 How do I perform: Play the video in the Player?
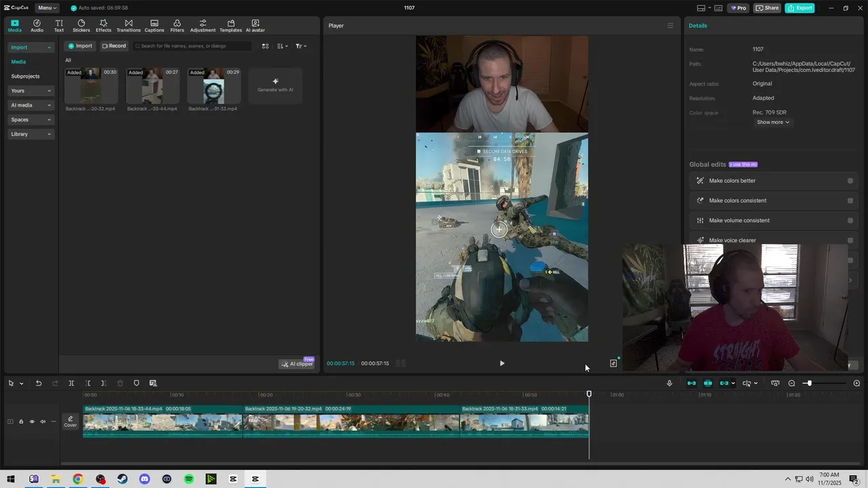pos(502,363)
